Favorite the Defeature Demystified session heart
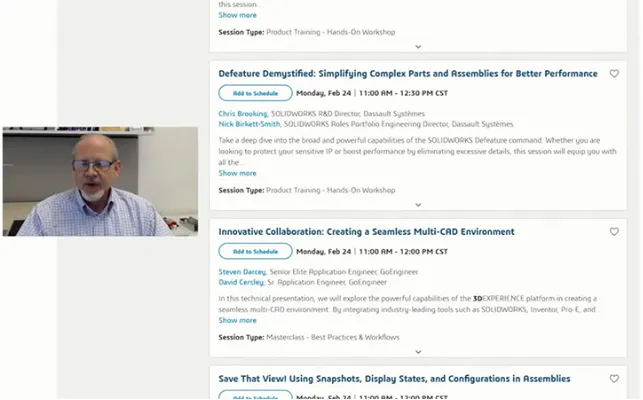This screenshot has height=400, width=643. pos(614,74)
